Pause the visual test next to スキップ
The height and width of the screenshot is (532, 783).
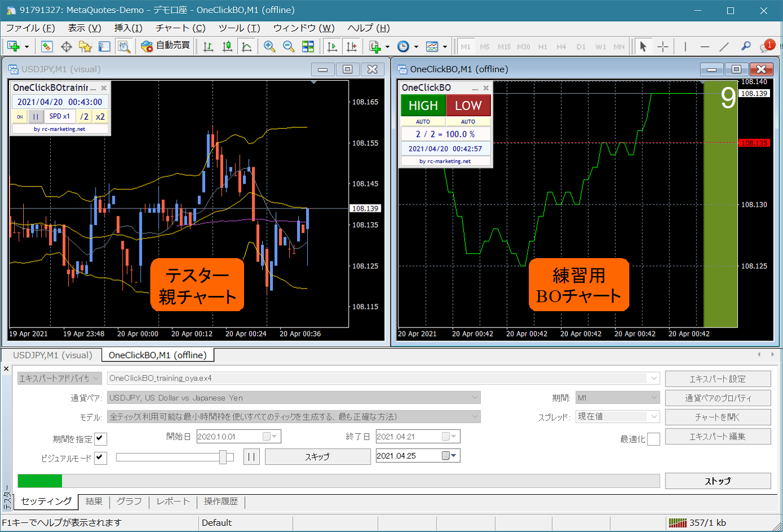pos(251,456)
